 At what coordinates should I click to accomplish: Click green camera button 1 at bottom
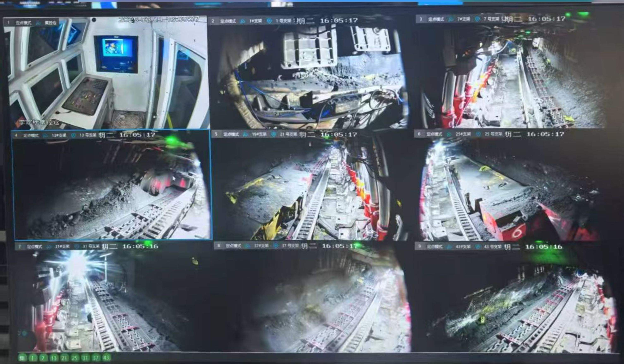pyautogui.click(x=33, y=358)
